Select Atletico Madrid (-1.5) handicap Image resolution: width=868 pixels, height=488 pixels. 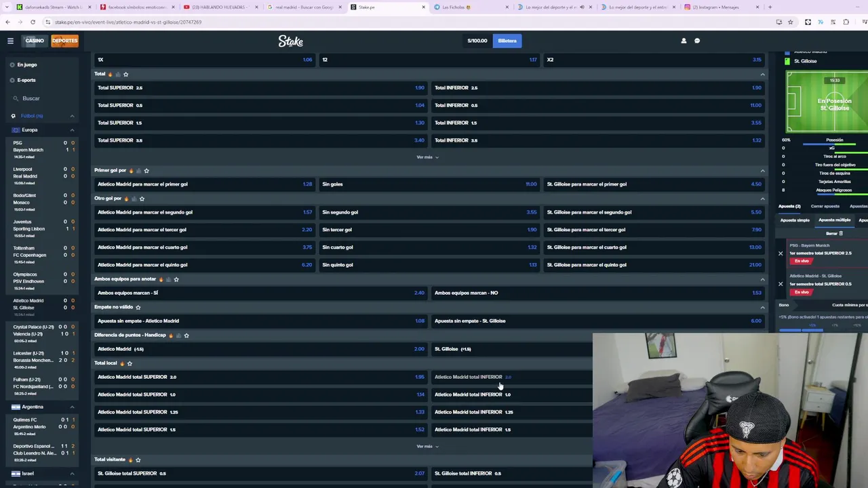(x=261, y=349)
